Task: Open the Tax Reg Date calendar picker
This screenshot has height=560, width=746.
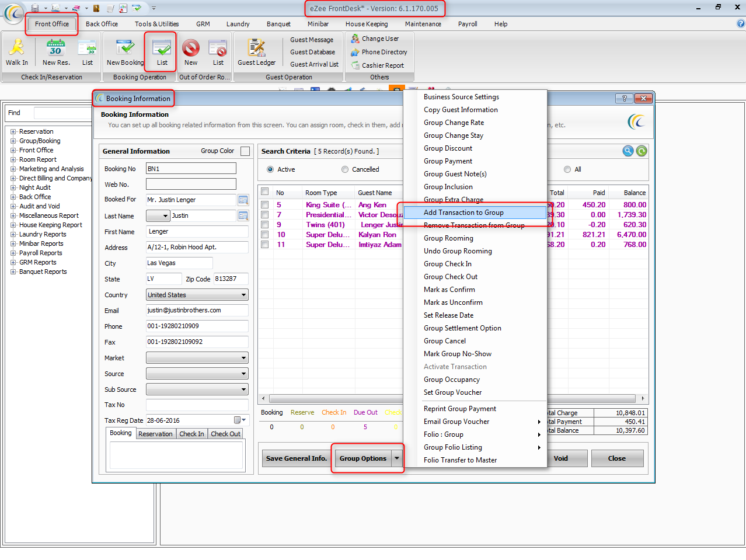Action: point(239,420)
